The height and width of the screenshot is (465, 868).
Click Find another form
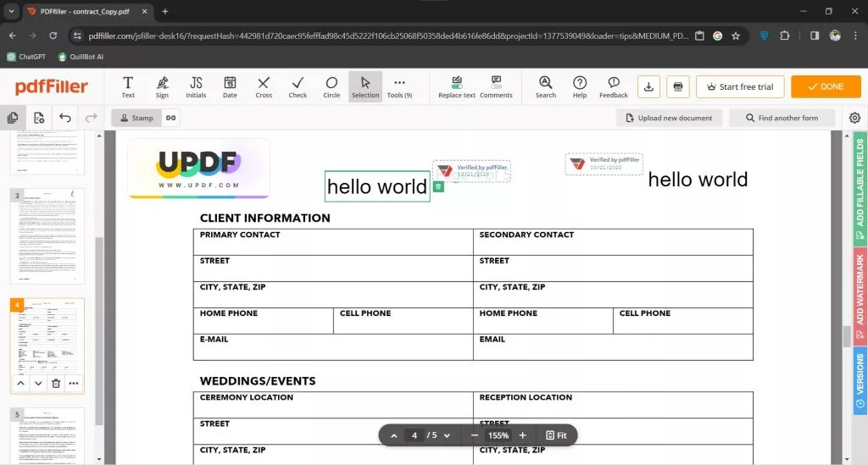point(782,118)
